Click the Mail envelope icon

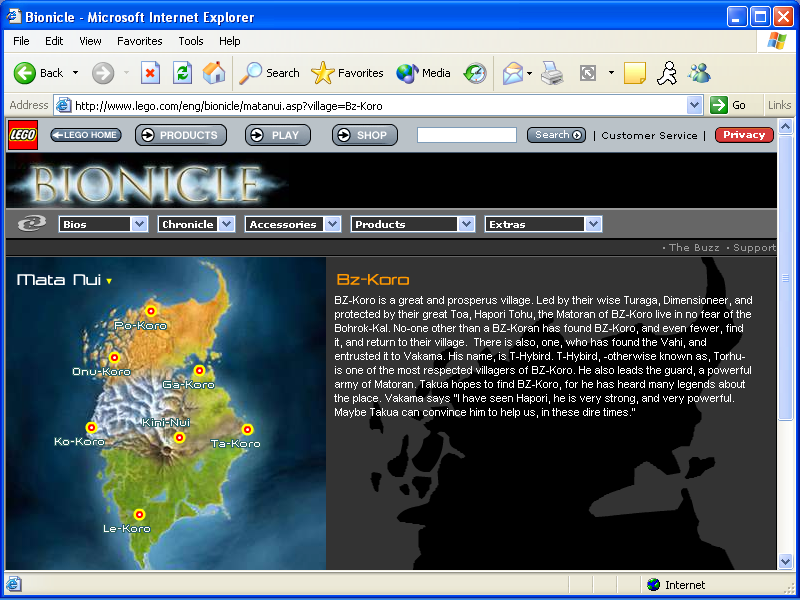513,73
